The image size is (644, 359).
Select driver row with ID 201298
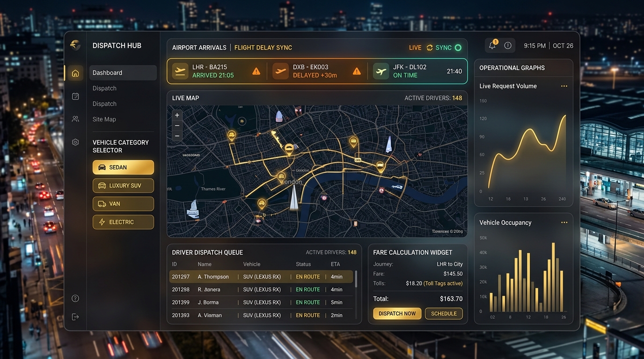tap(261, 289)
